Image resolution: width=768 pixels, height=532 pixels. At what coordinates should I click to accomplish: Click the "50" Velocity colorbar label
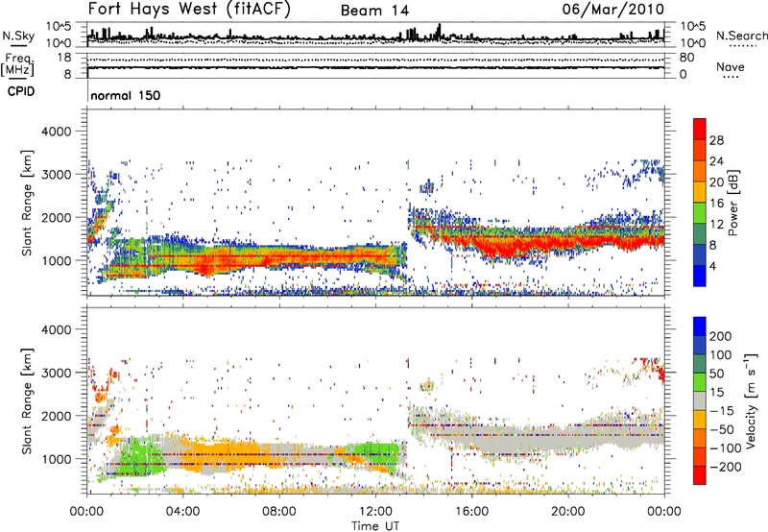716,374
